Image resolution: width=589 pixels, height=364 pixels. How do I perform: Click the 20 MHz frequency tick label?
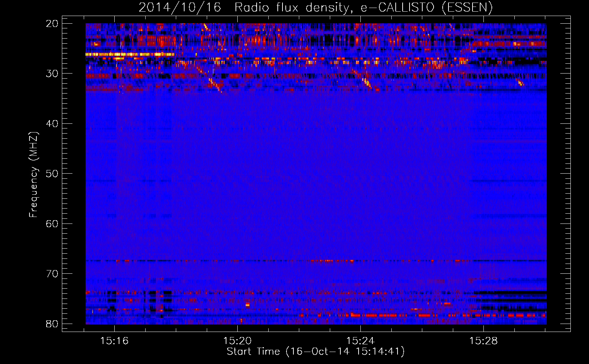(x=52, y=24)
